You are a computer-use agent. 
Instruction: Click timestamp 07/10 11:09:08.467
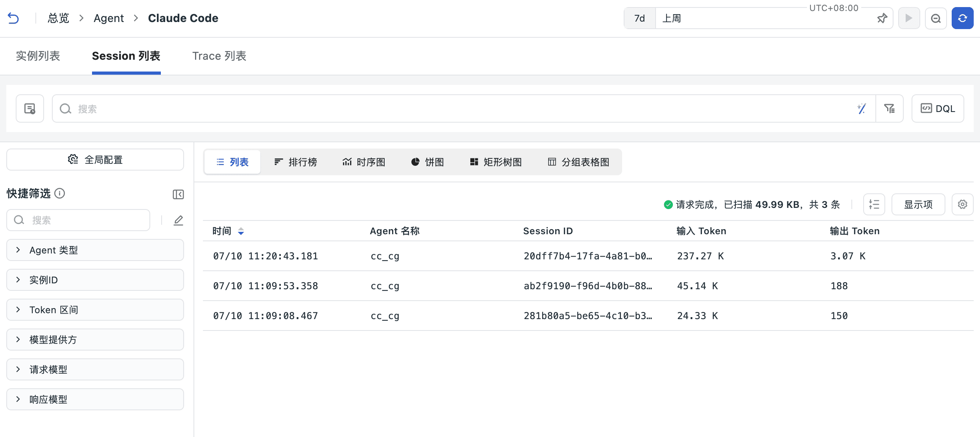coord(265,316)
